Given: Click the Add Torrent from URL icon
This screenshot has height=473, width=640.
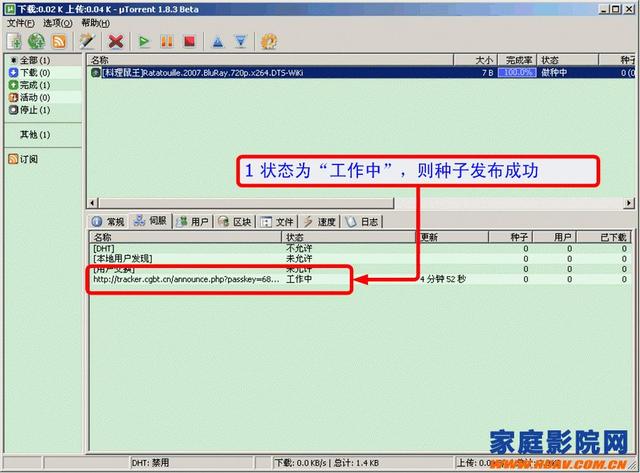Looking at the screenshot, I should pyautogui.click(x=36, y=41).
